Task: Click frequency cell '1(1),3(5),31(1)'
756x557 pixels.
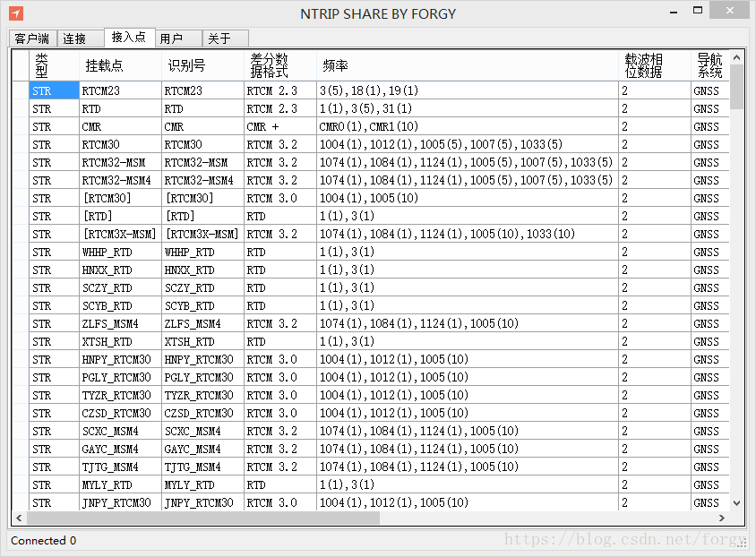Action: pyautogui.click(x=468, y=109)
